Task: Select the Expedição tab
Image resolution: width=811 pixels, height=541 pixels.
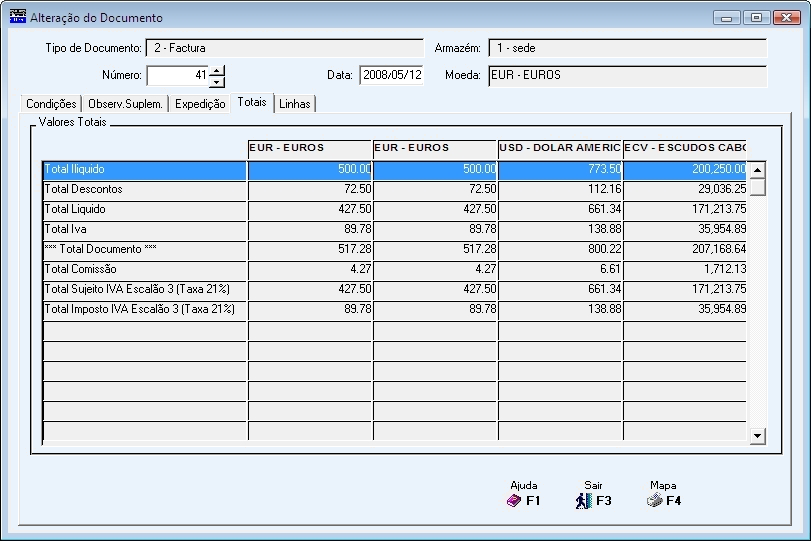Action: (200, 104)
